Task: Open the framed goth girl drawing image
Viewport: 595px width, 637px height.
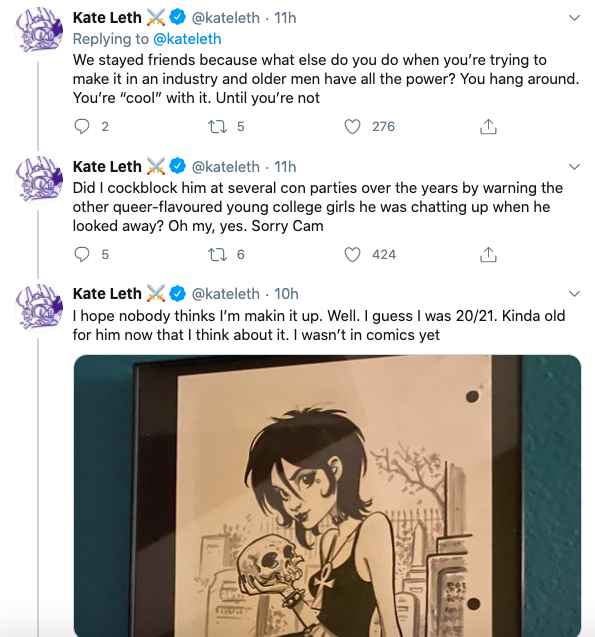Action: coord(327,496)
